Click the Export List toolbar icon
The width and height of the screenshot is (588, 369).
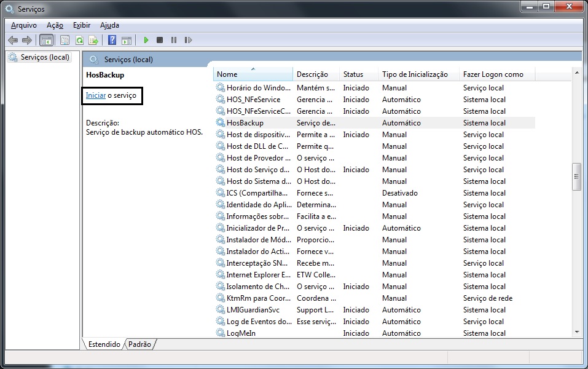(93, 41)
